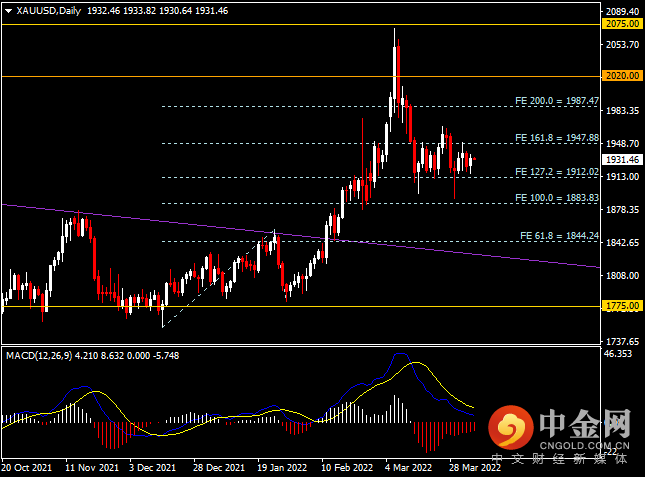This screenshot has height=477, width=645.
Task: Select the yellow horizontal line at 2075.00
Action: (300, 25)
